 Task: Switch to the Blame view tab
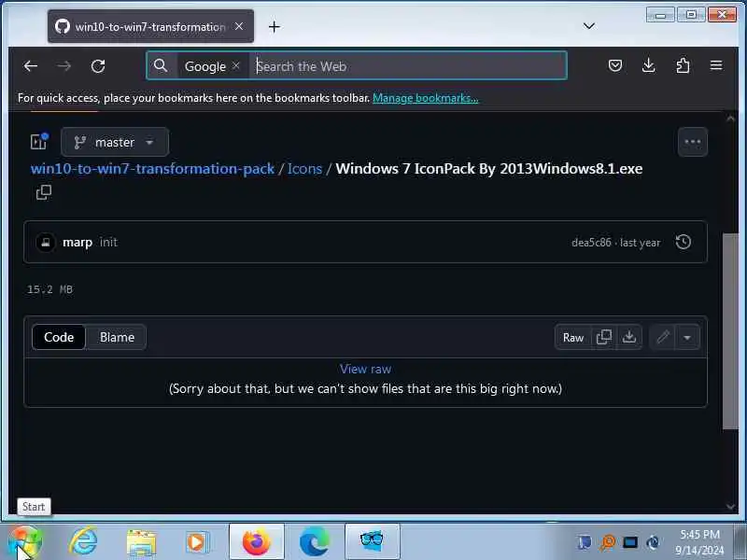pyautogui.click(x=118, y=337)
